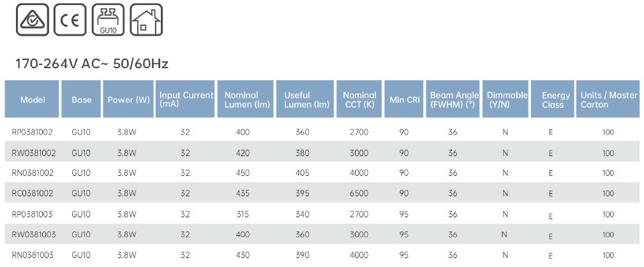The image size is (644, 267).
Task: Click the Dimmable (Y/N) header
Action: pos(505,99)
